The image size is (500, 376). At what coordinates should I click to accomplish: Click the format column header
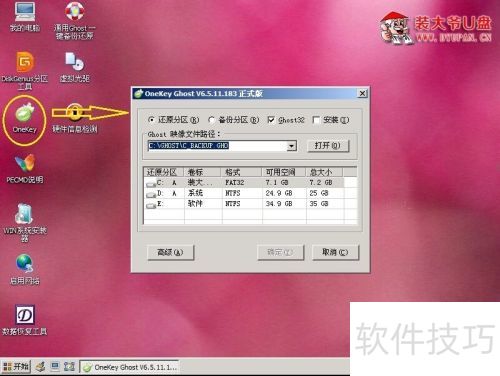click(242, 172)
